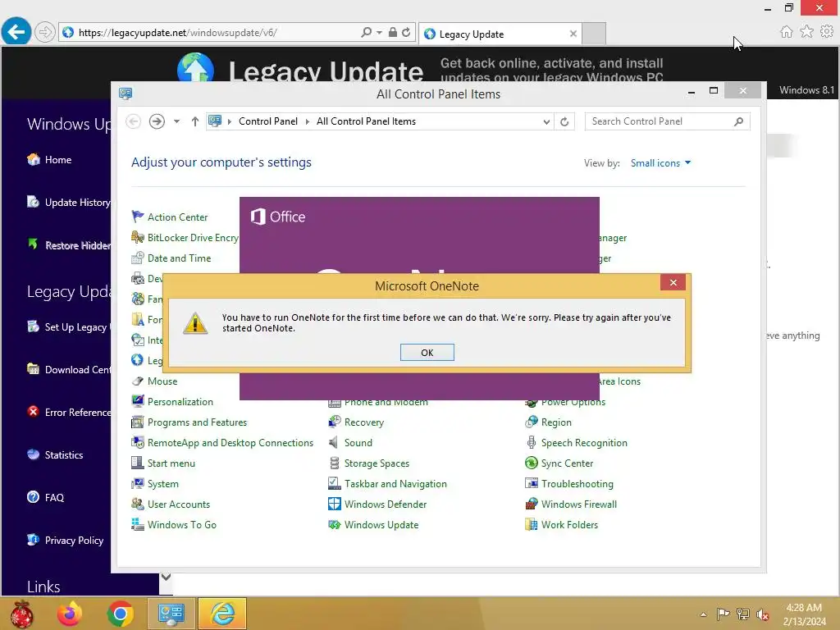This screenshot has width=840, height=630.
Task: Click the System icon in Control Panel
Action: coord(138,484)
